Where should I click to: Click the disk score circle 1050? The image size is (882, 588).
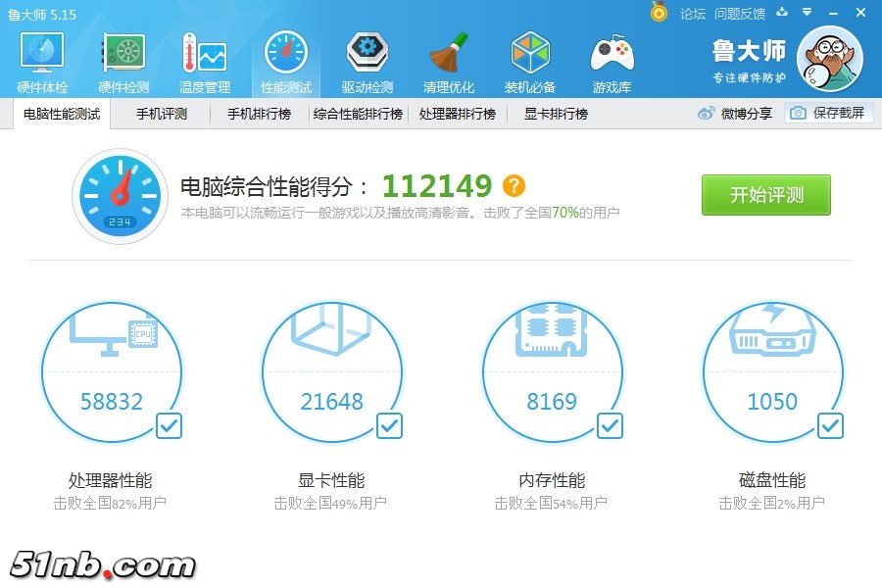click(x=773, y=371)
